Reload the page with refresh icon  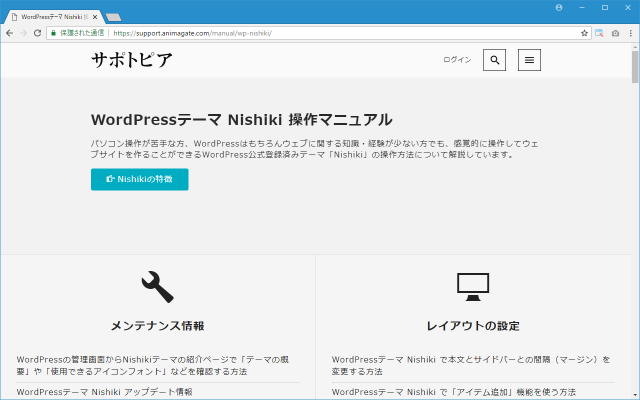(x=37, y=33)
